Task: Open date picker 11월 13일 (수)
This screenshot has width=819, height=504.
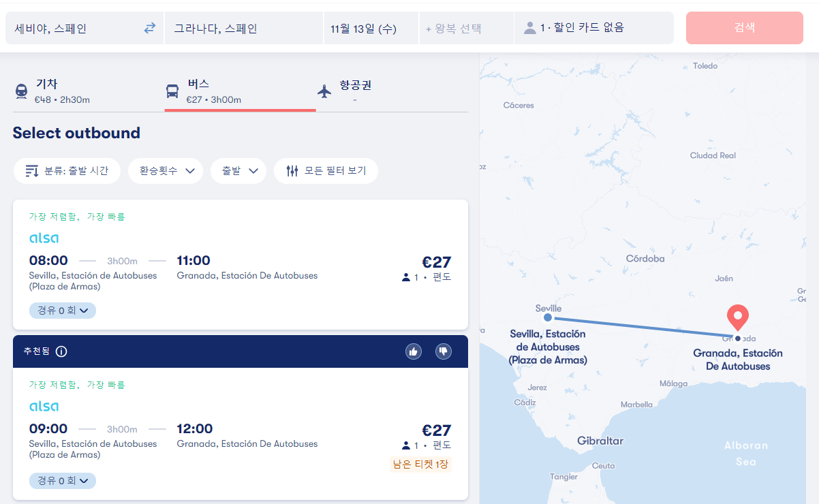Action: pos(371,28)
